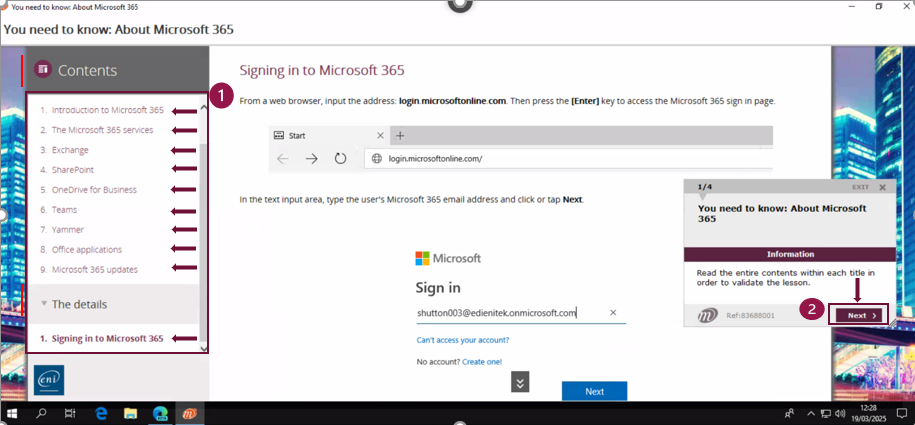
Task: Open new Microsoft Edge from taskbar
Action: (160, 413)
